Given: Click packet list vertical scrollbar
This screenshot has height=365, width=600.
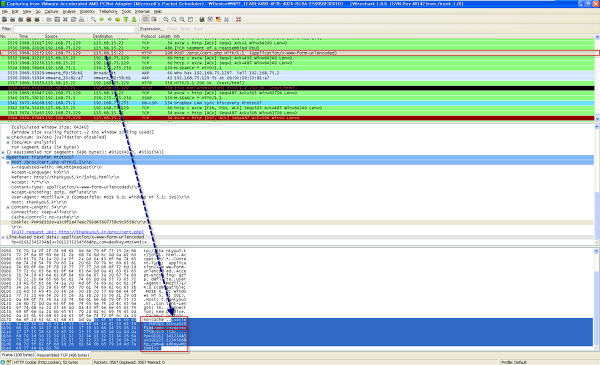Looking at the screenshot, I should tap(597, 78).
